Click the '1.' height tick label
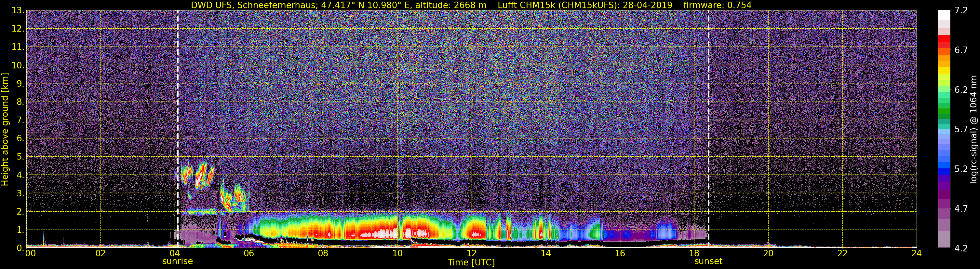 [20, 230]
